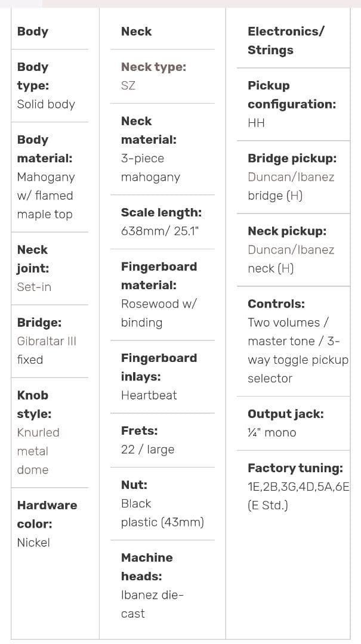The image size is (361, 644).
Task: Follow the Gibraltar III bridge link
Action: pos(47,341)
